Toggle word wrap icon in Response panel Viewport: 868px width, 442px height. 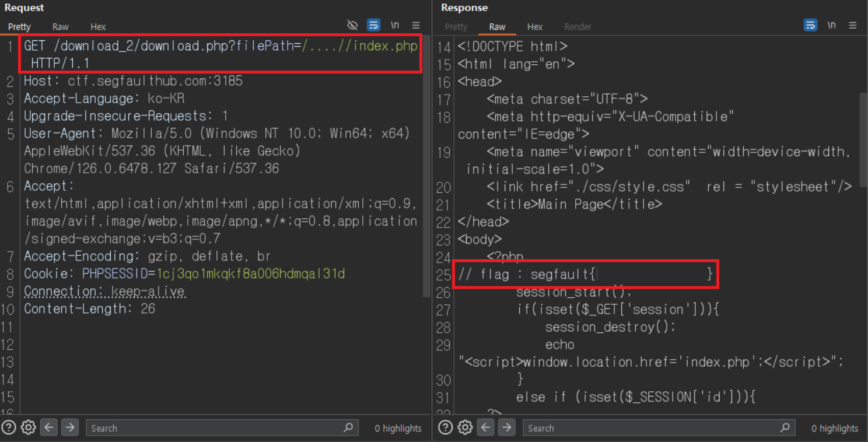click(810, 25)
